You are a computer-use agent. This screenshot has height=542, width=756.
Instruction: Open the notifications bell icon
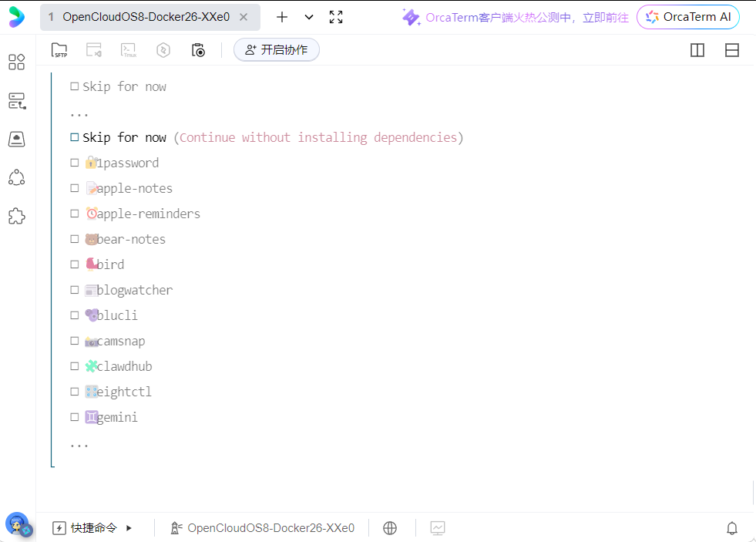tap(732, 528)
